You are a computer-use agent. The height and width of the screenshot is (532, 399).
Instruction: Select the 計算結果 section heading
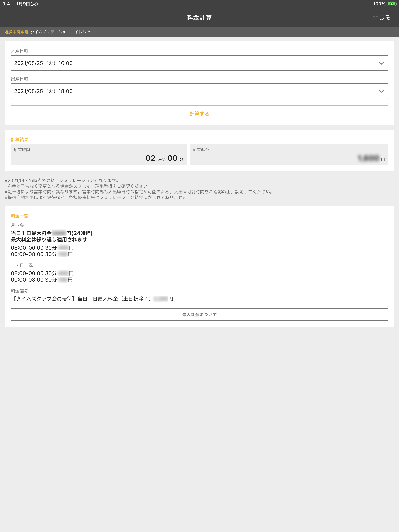(x=19, y=139)
